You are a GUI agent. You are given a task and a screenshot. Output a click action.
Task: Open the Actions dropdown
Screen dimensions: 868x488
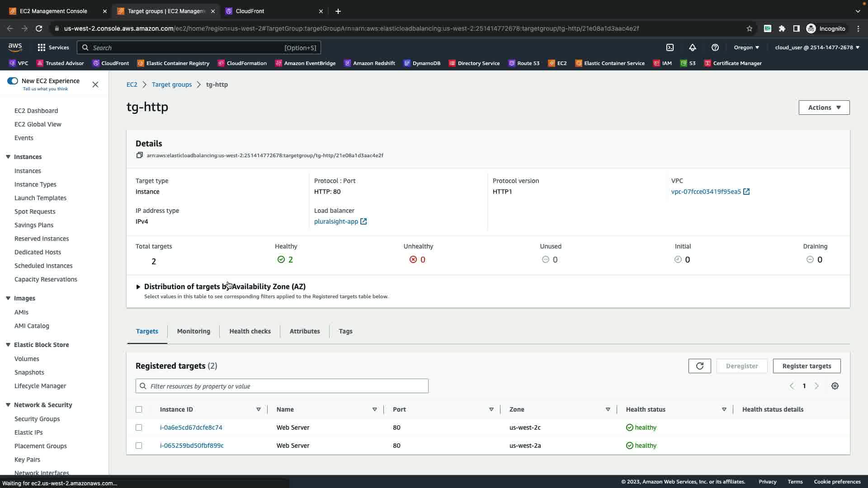coord(824,108)
